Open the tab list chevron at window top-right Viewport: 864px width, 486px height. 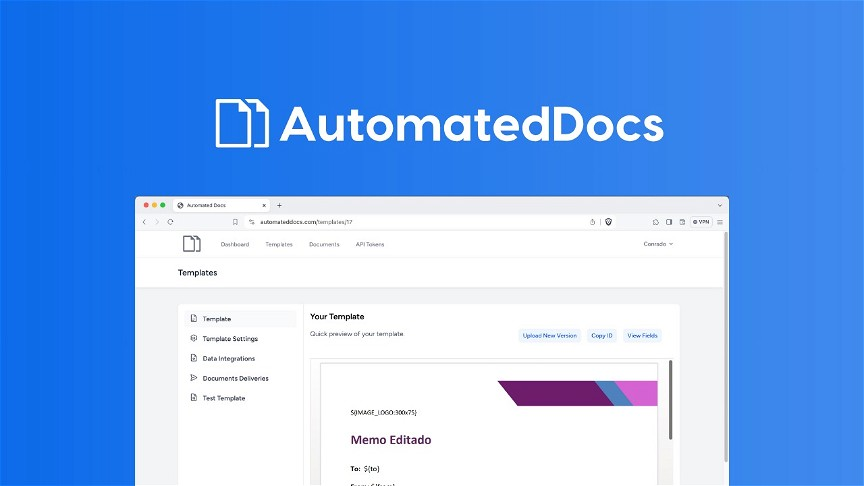point(719,205)
